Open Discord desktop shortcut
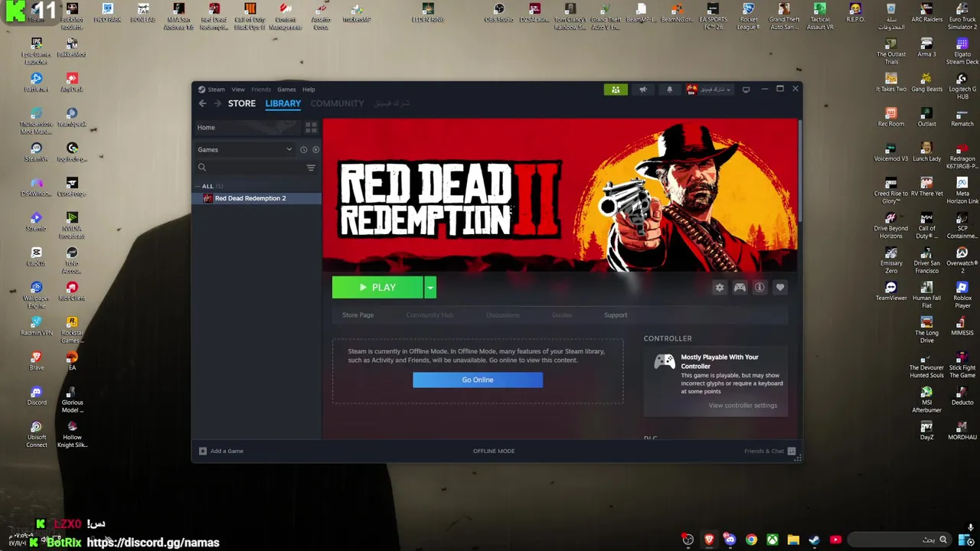Screen dimensions: 980x551 [36, 396]
